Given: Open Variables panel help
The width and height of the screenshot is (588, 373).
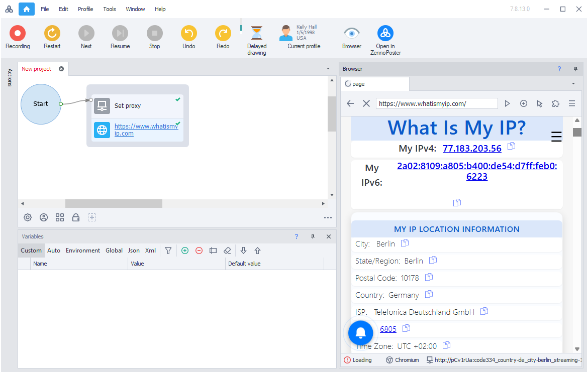Looking at the screenshot, I should [x=297, y=236].
